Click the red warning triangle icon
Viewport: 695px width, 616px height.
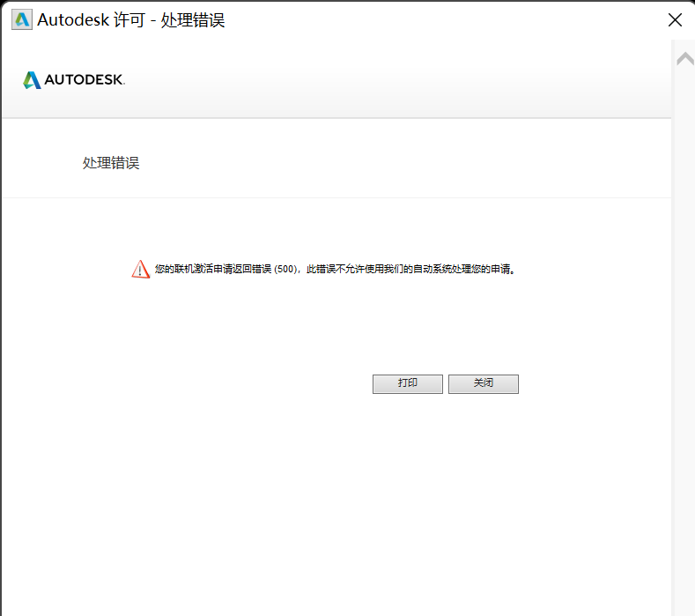click(x=141, y=269)
